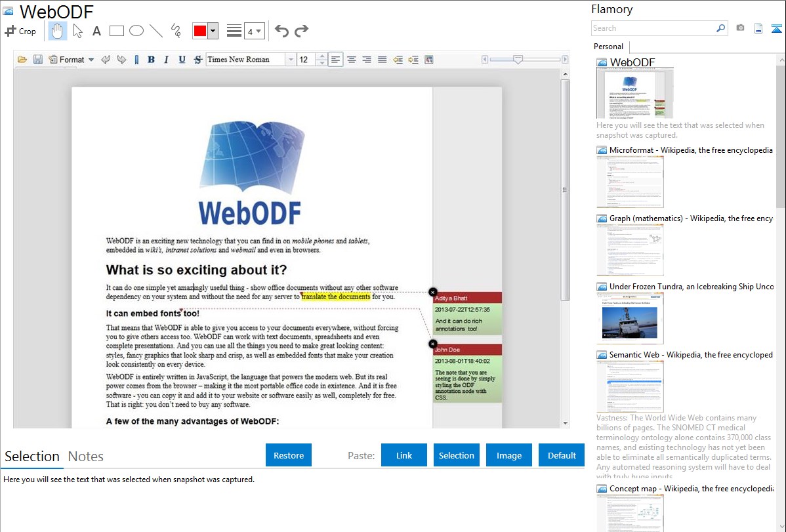Open the drawing color dropdown arrow
The width and height of the screenshot is (786, 532).
[x=213, y=31]
